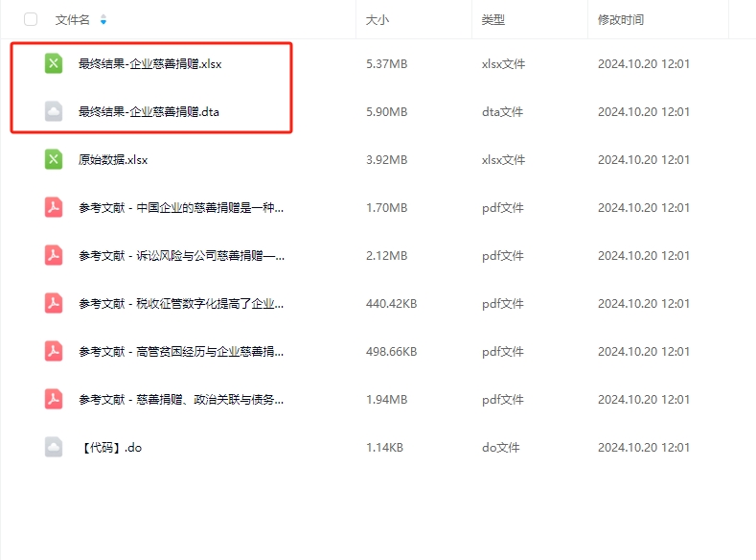
Task: Click the xlsx文件 type of 原始数据.xlsx
Action: [503, 159]
